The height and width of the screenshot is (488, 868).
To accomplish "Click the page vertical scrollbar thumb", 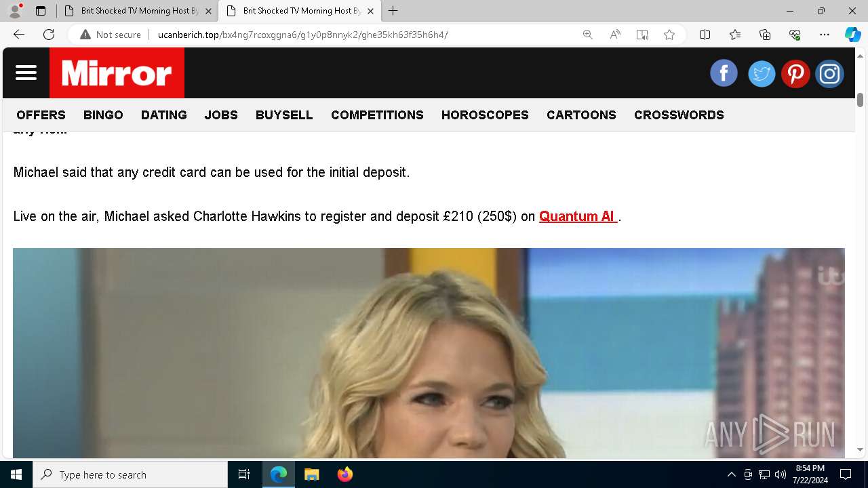I will click(861, 100).
